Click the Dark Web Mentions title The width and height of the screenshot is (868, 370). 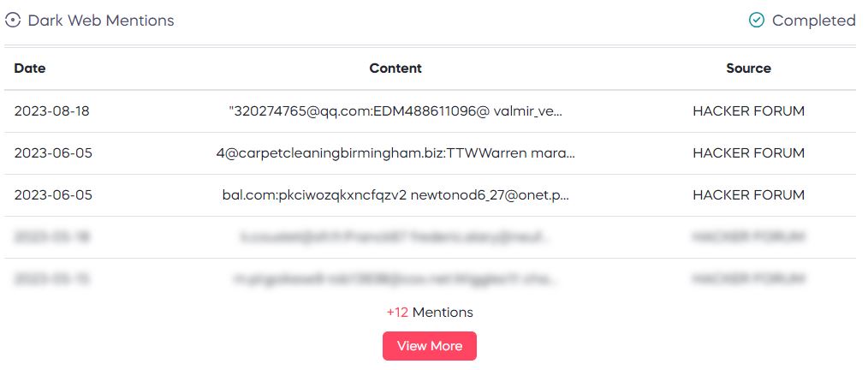[101, 21]
